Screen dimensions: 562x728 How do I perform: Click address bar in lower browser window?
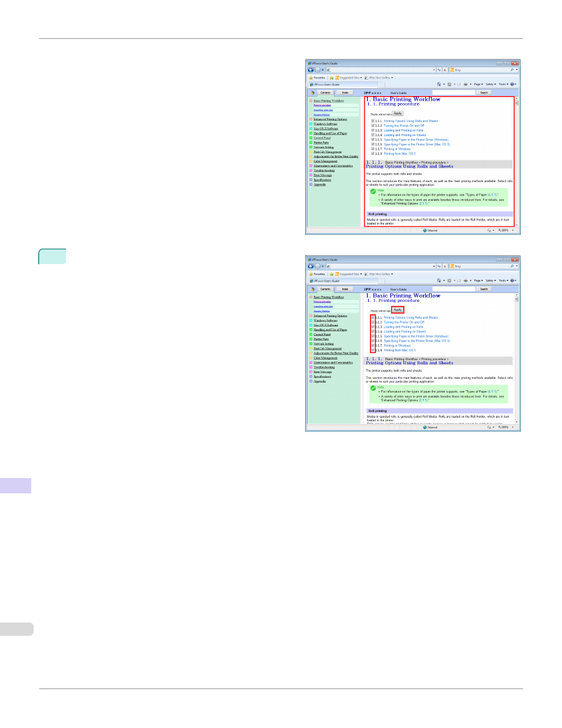click(x=379, y=266)
